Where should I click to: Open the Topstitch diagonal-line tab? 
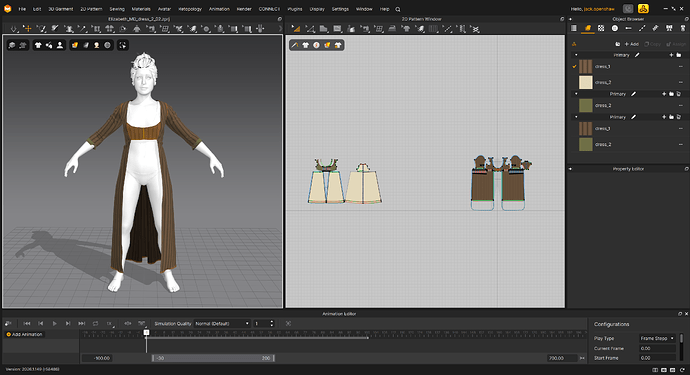pos(642,28)
